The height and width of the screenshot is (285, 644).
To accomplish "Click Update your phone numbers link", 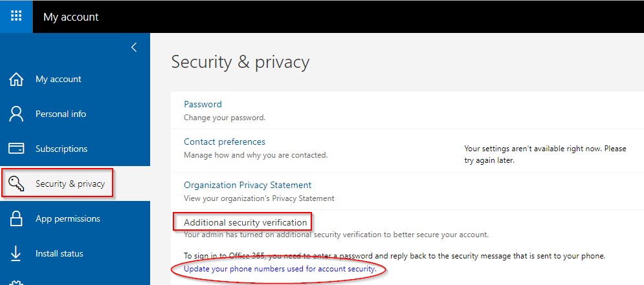I will click(280, 269).
